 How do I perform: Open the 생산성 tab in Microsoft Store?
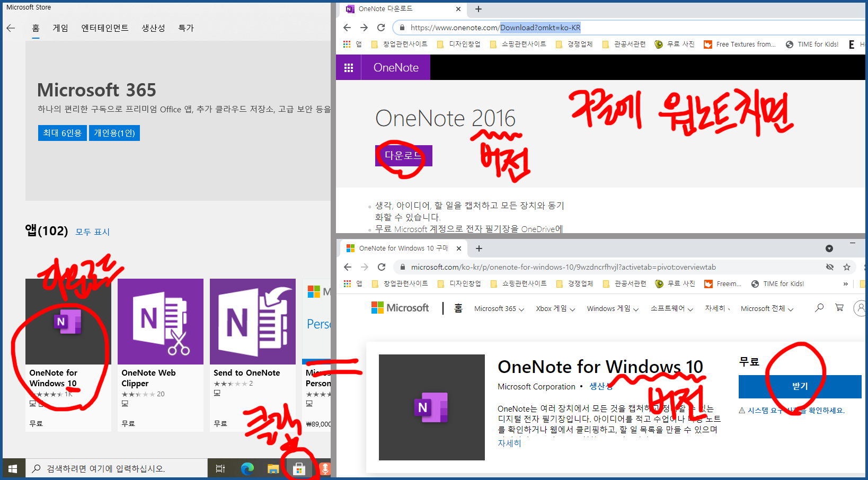(153, 28)
